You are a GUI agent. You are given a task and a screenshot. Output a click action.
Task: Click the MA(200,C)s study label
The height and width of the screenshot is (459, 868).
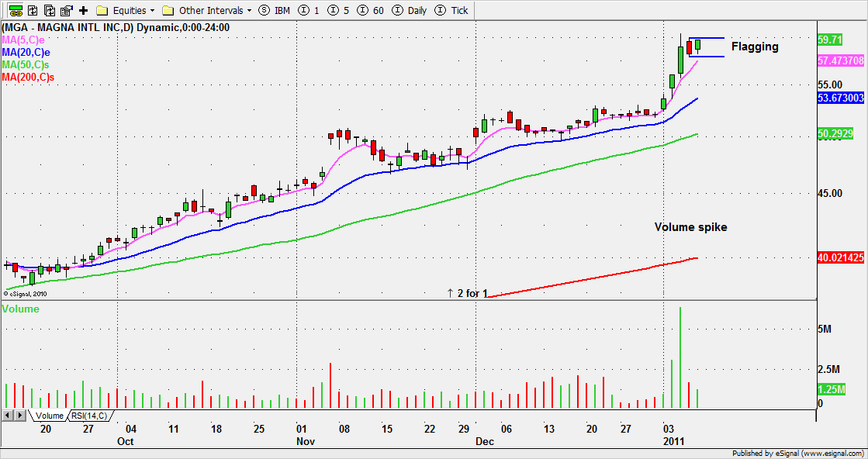[28, 78]
